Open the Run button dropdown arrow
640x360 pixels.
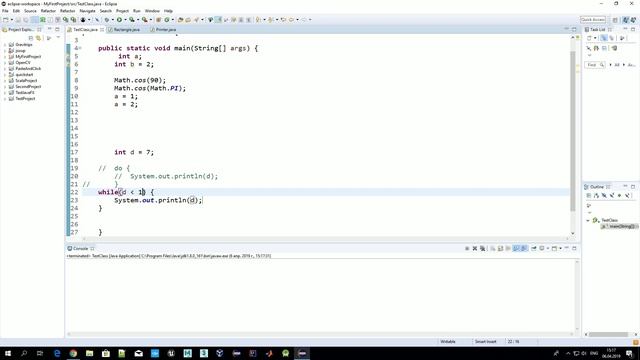click(124, 20)
